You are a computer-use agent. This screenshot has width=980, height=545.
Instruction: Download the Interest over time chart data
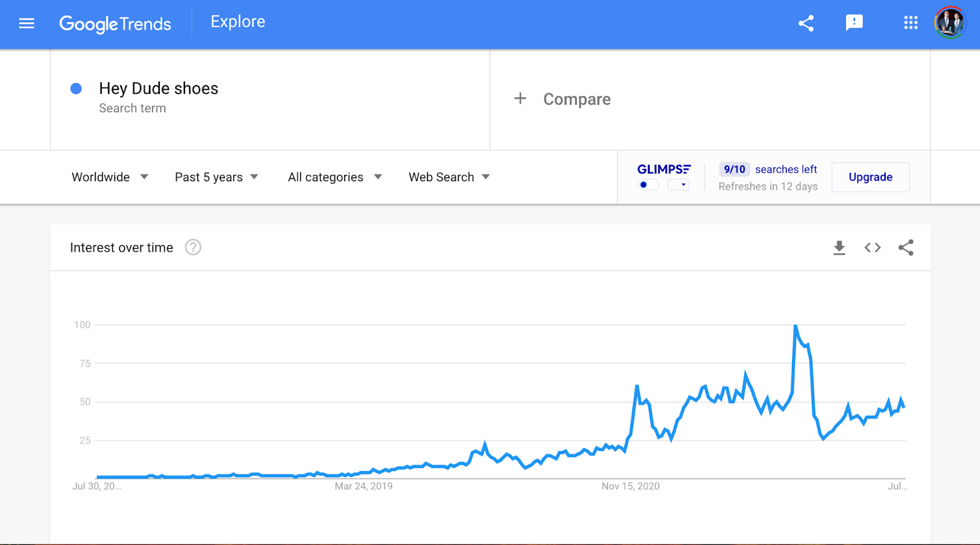click(839, 247)
